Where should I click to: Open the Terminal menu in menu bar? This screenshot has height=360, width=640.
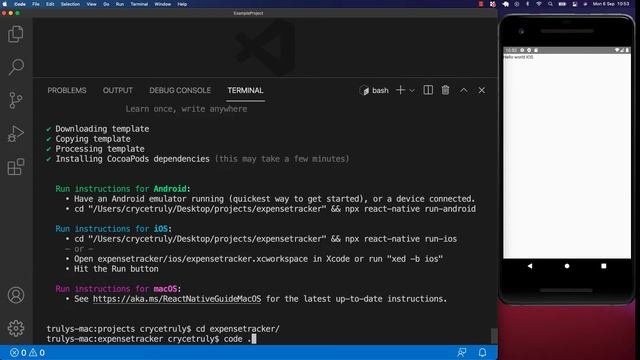pyautogui.click(x=139, y=4)
